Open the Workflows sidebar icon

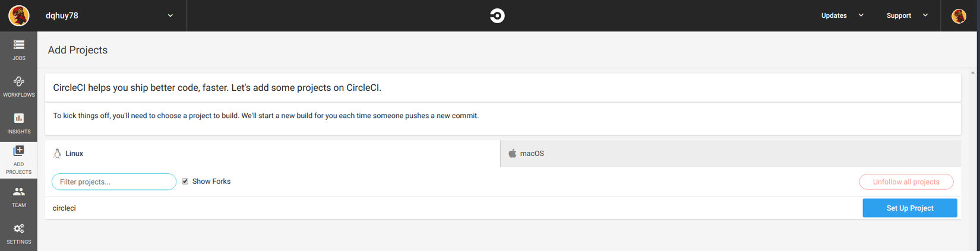point(18,82)
